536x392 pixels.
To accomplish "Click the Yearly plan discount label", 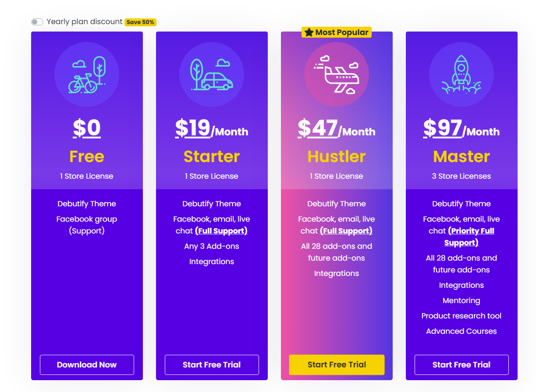I will [x=85, y=21].
